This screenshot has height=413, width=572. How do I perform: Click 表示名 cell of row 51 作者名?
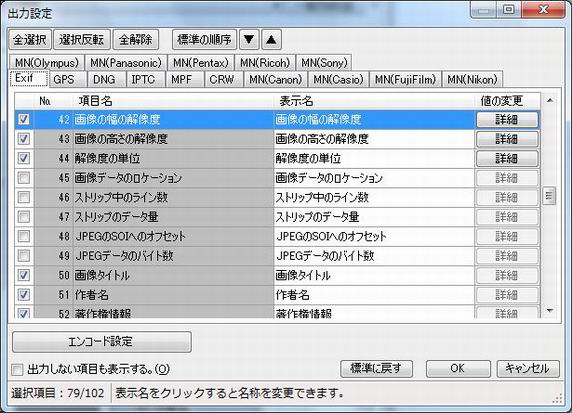click(374, 294)
